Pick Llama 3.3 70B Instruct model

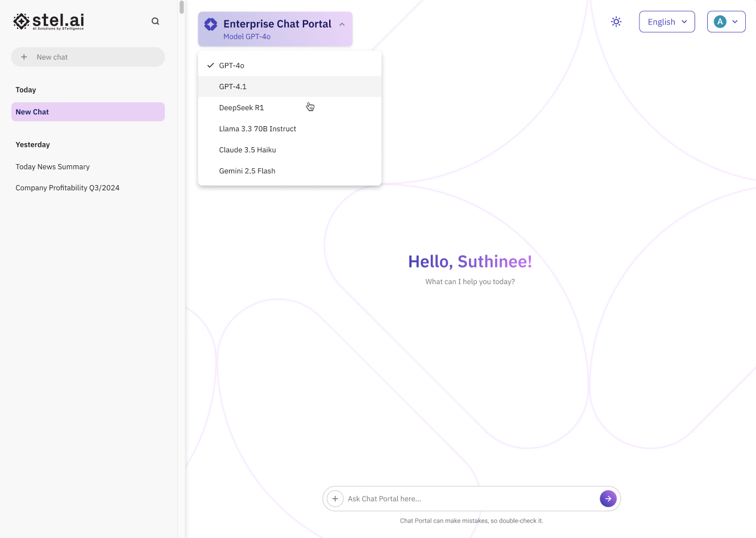257,129
